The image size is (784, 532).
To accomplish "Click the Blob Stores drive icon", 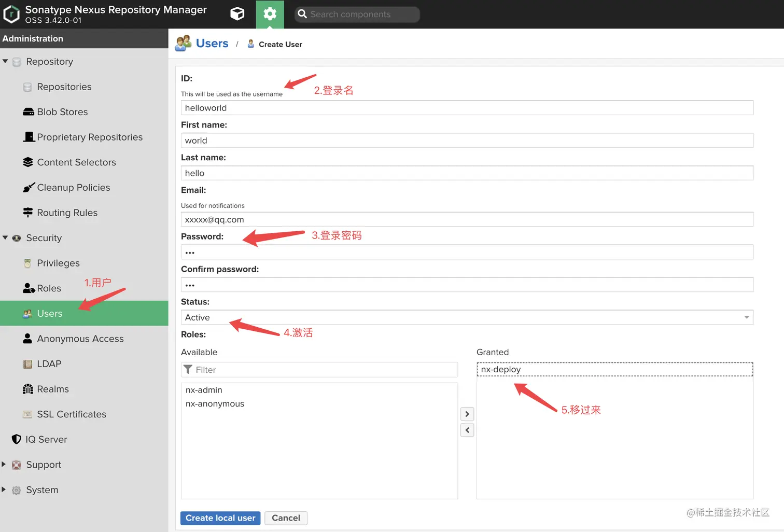I will pos(29,112).
